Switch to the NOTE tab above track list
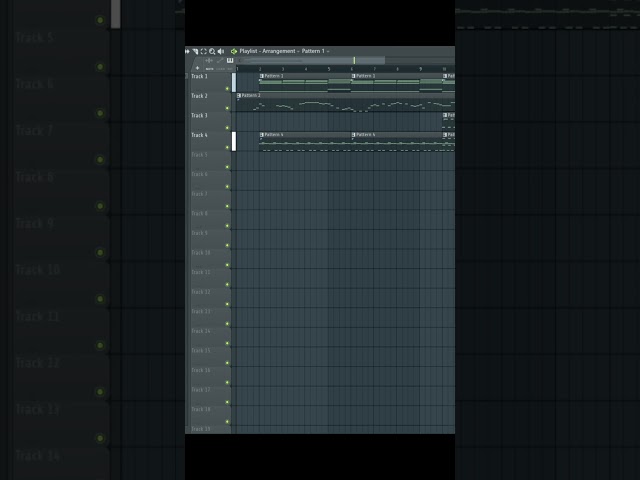This screenshot has width=640, height=480. 209,69
